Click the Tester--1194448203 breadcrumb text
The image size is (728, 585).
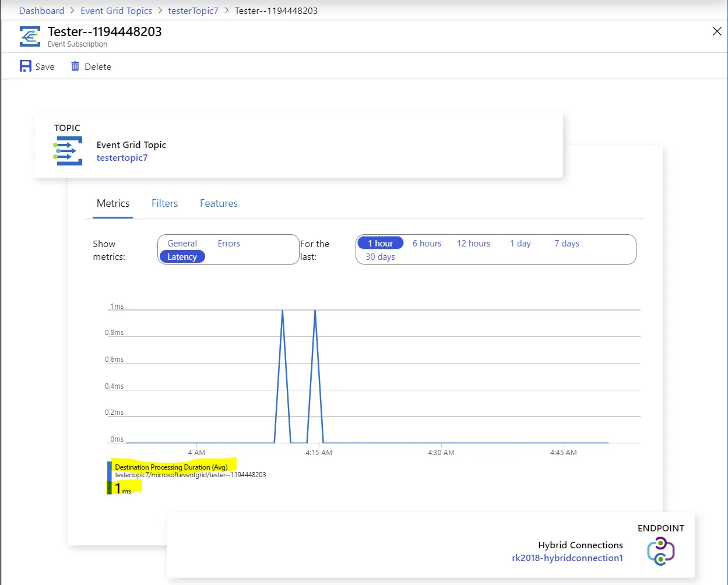tap(276, 10)
